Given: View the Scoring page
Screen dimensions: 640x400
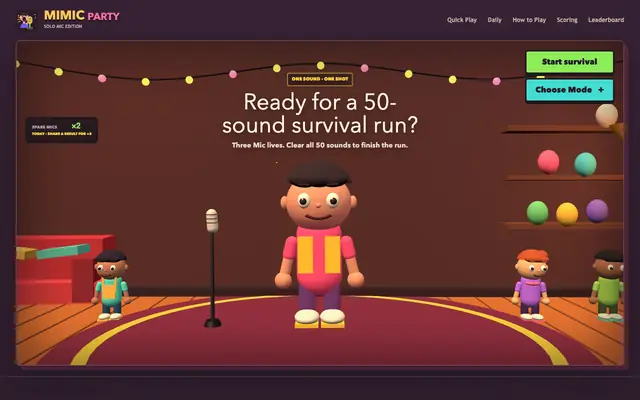Looking at the screenshot, I should click(x=567, y=20).
